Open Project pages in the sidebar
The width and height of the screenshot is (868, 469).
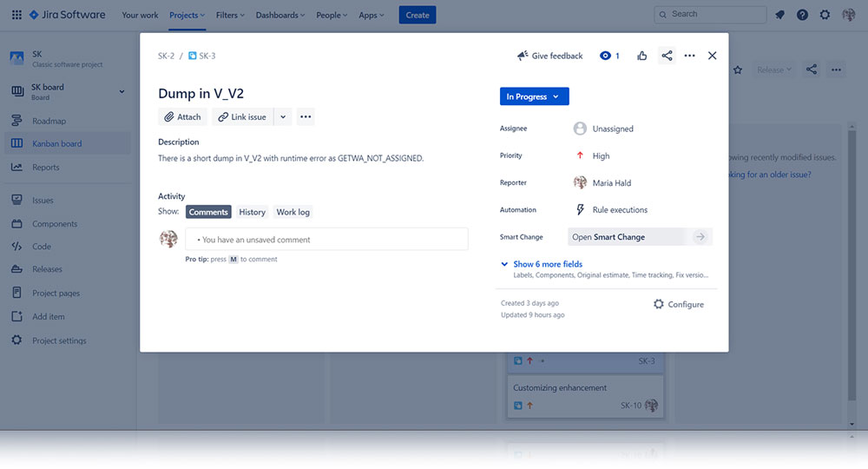click(68, 293)
